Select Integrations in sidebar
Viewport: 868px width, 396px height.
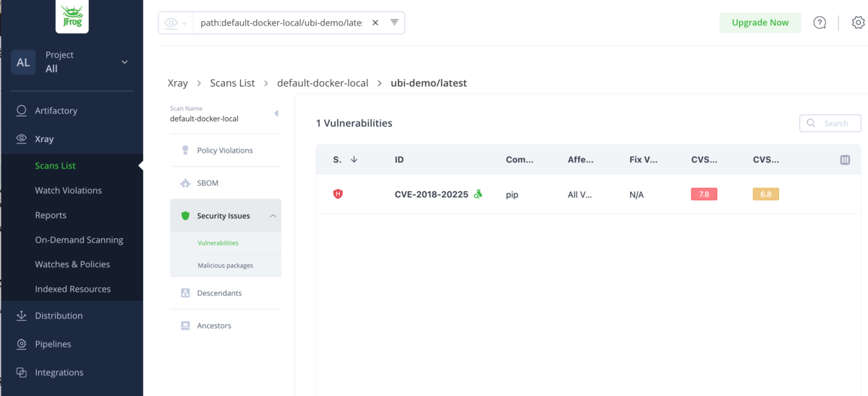(x=59, y=372)
